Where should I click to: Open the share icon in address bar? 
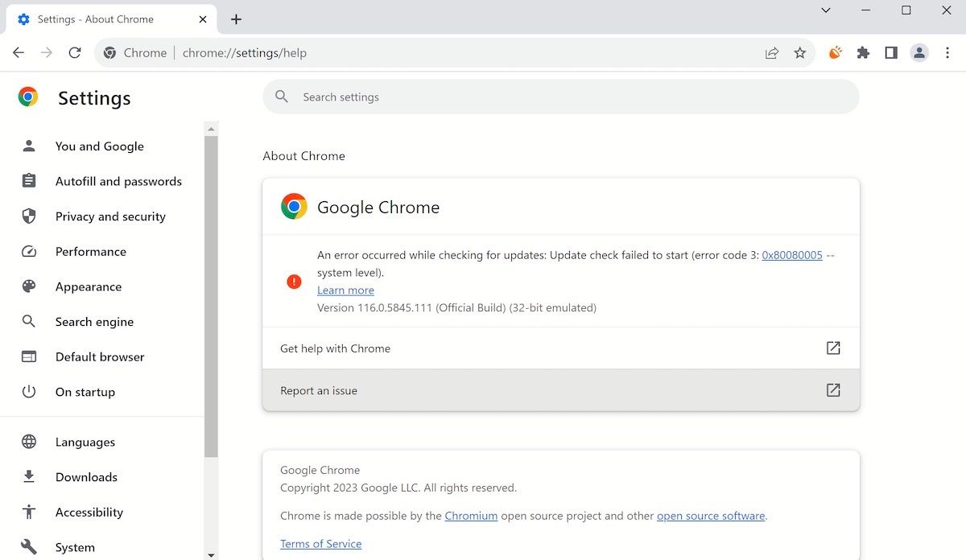point(771,52)
